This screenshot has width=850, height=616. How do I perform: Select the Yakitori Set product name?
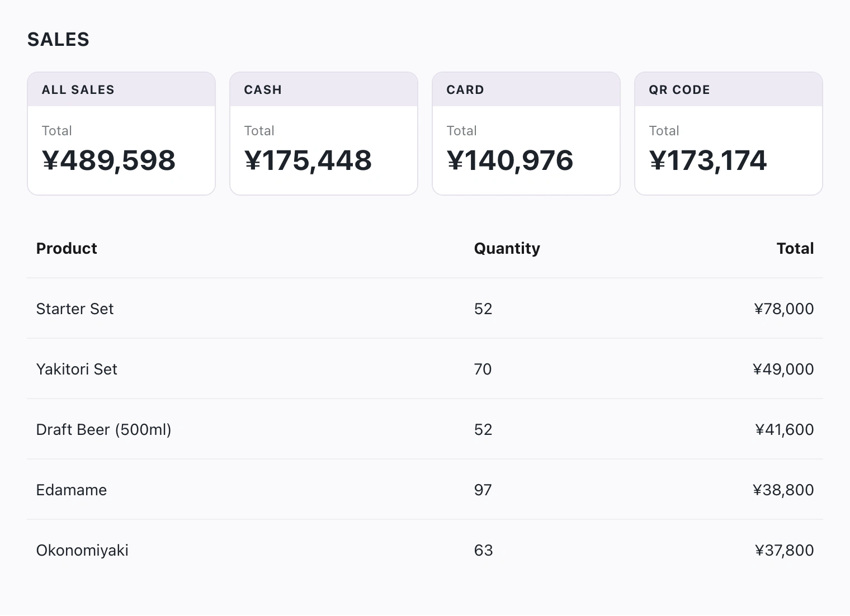coord(77,369)
